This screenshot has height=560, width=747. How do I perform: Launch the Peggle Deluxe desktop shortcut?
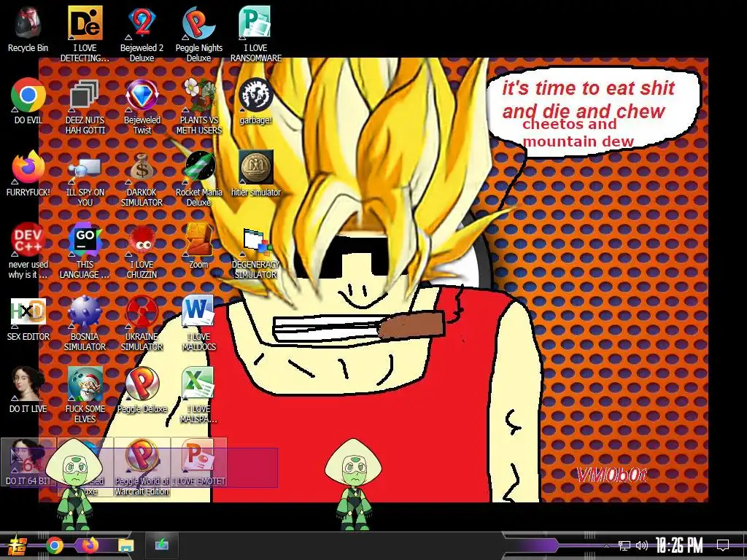click(142, 389)
